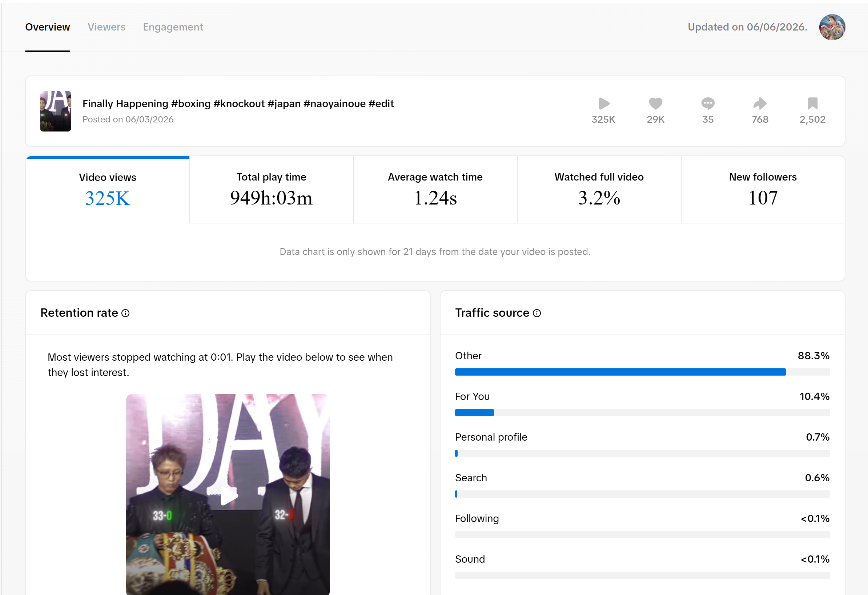Screen dimensions: 868x595
Task: Click the heart likes icon above 29K
Action: [x=655, y=104]
